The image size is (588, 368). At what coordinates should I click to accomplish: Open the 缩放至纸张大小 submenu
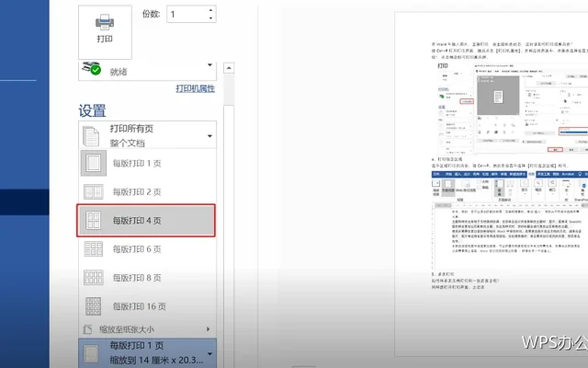[x=147, y=329]
